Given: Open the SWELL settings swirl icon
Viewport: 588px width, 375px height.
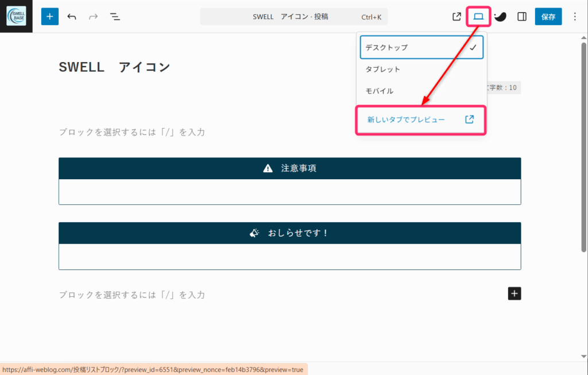Looking at the screenshot, I should click(500, 17).
